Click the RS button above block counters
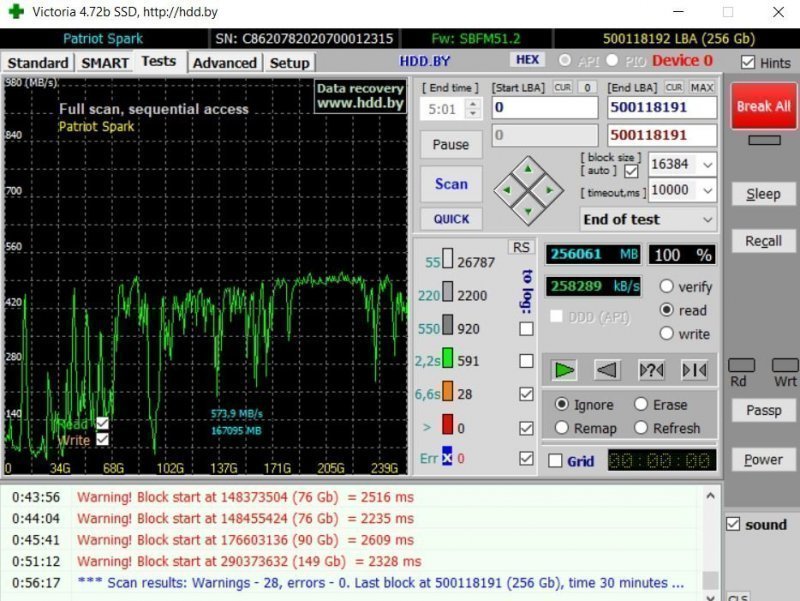Screen dimensions: 800x601 521,247
